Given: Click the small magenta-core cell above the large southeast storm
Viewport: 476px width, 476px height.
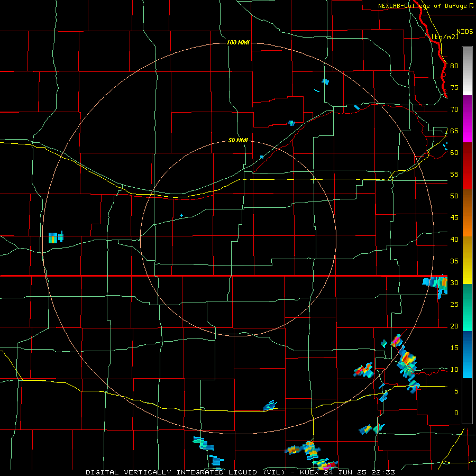Looking at the screenshot, I should point(397,340).
